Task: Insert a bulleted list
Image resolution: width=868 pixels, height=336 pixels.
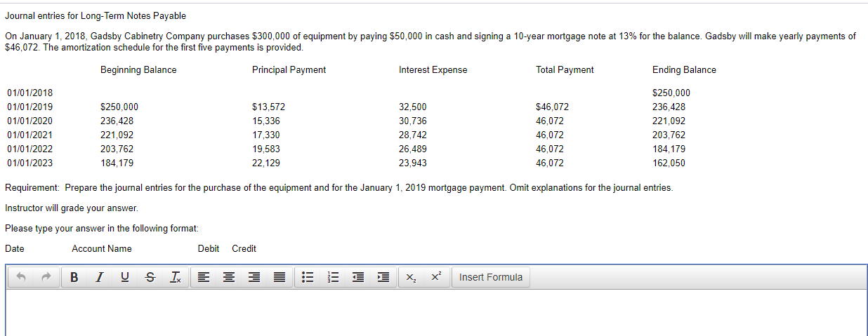Action: click(307, 277)
